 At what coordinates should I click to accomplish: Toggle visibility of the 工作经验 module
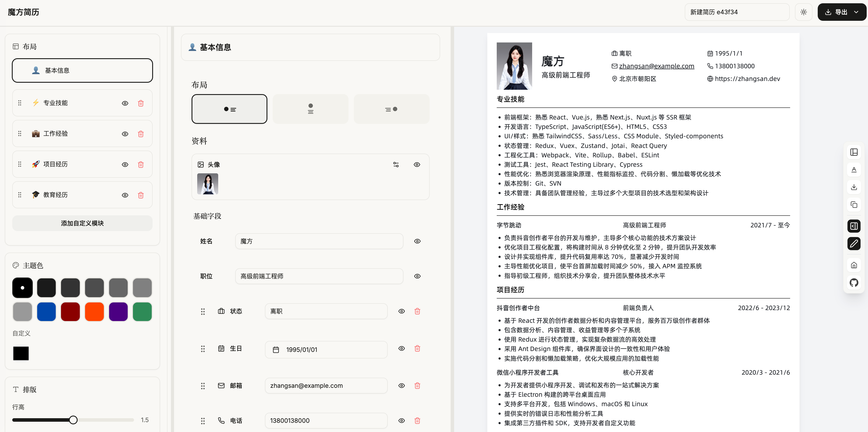pyautogui.click(x=125, y=133)
